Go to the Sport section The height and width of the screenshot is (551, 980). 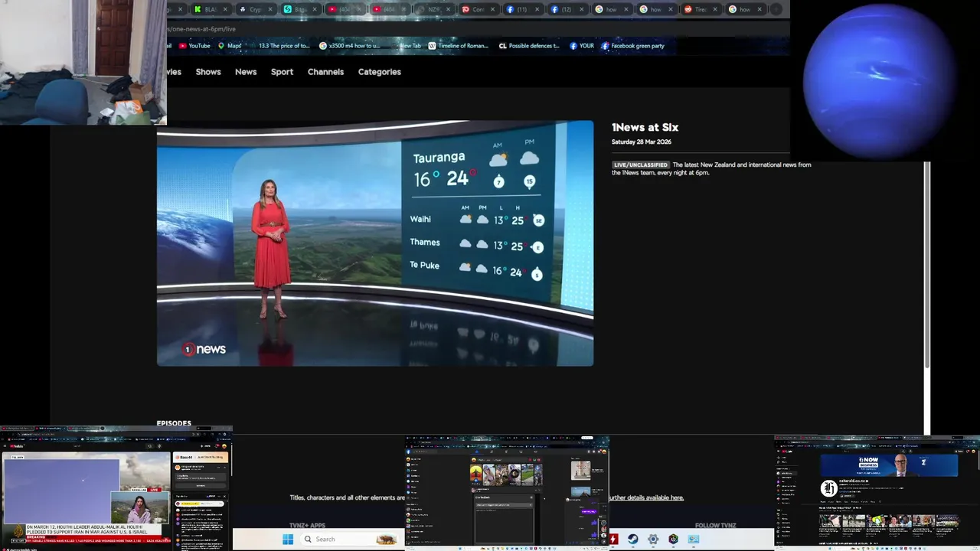(x=282, y=72)
